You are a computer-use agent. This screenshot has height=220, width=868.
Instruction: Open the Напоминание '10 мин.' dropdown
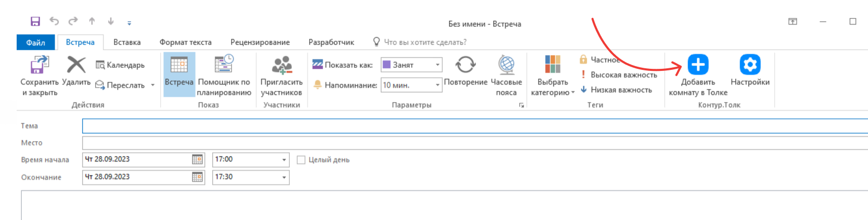click(x=438, y=85)
